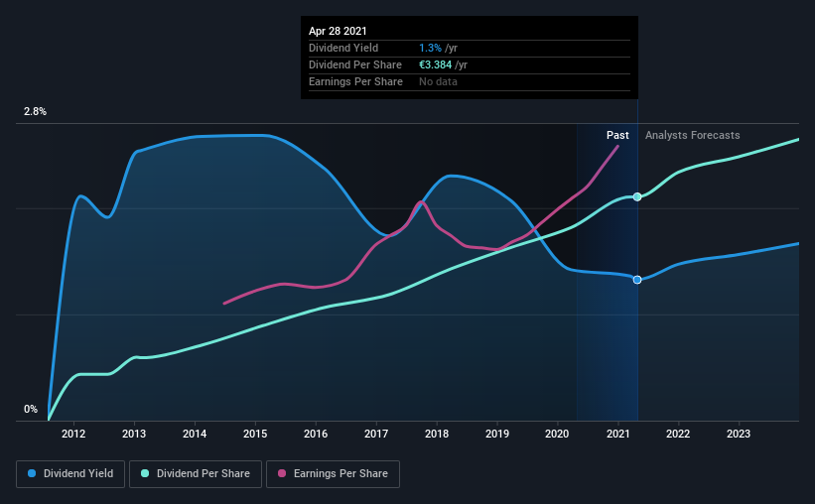Click the 1.3% dividend yield value
This screenshot has height=504, width=815.
tap(431, 48)
